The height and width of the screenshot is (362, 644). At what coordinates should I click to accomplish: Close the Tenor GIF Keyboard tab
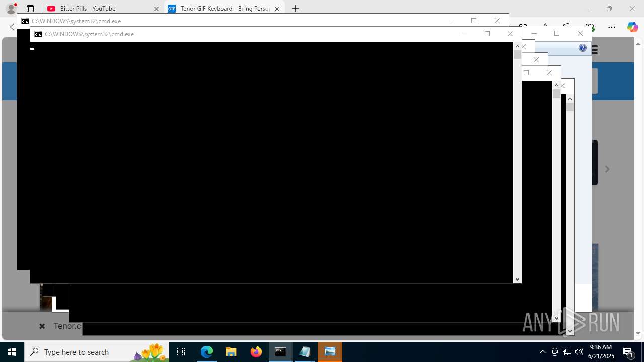[x=277, y=9]
